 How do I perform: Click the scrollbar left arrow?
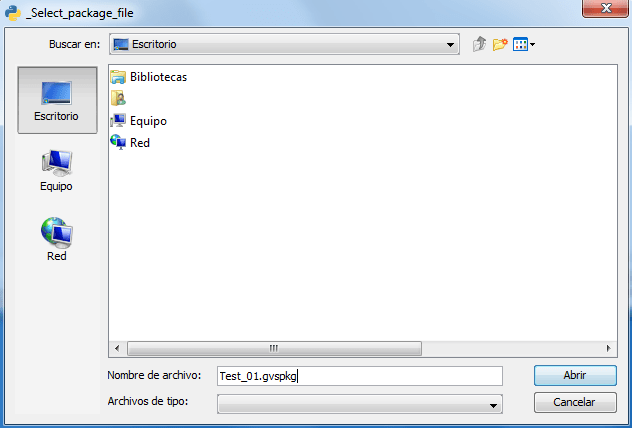pyautogui.click(x=117, y=348)
